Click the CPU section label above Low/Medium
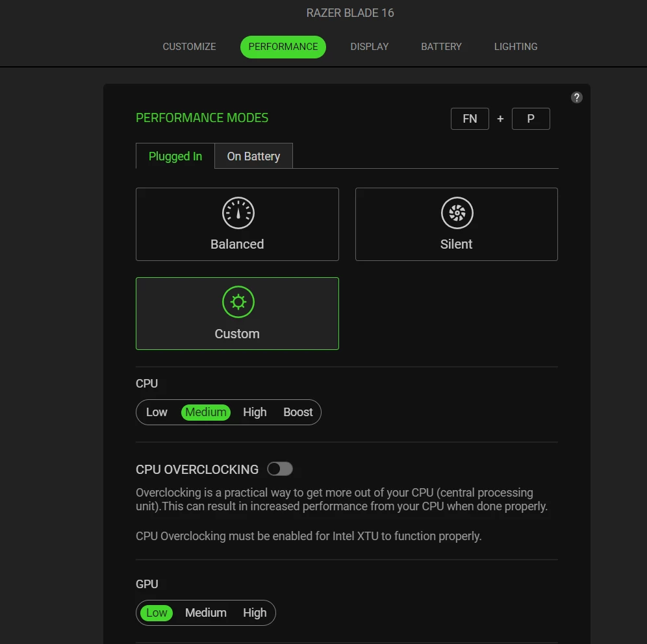647x644 pixels. point(146,384)
